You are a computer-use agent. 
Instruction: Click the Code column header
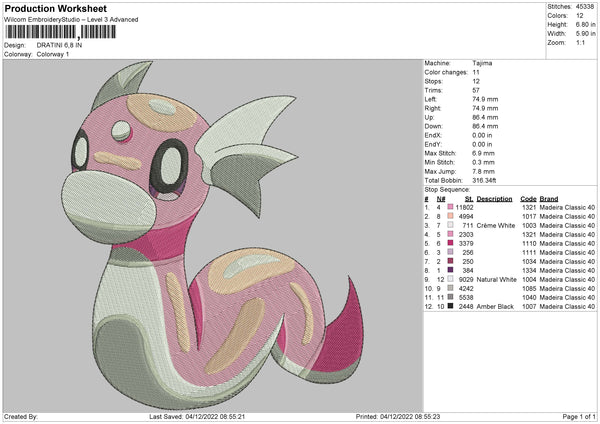(528, 199)
